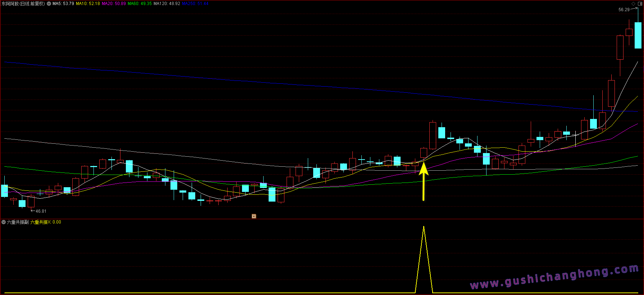The image size is (644, 295).
Task: Click the 东阿阿胶(日线 前复权) chart title
Action: click(x=23, y=4)
